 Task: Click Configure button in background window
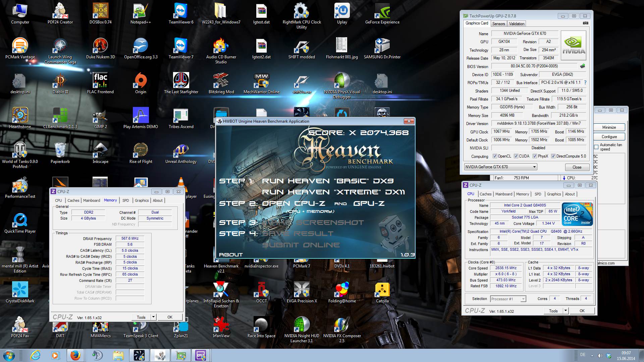click(x=609, y=137)
